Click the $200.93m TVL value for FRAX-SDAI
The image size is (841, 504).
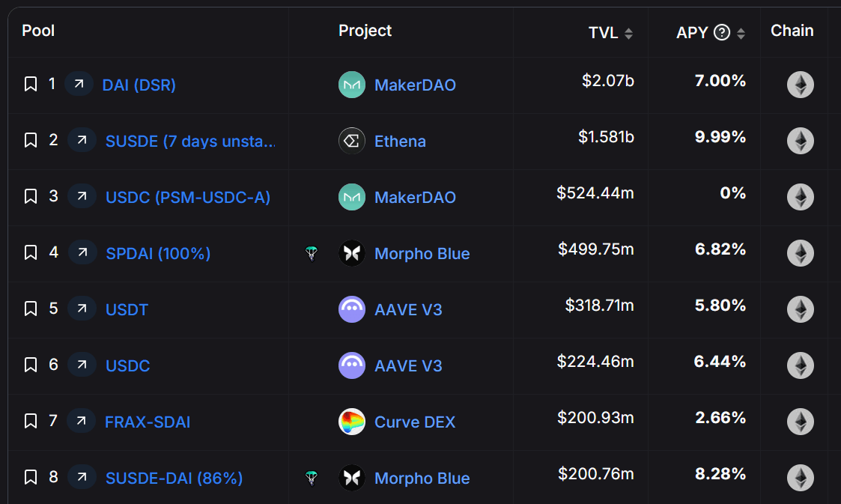(x=595, y=418)
